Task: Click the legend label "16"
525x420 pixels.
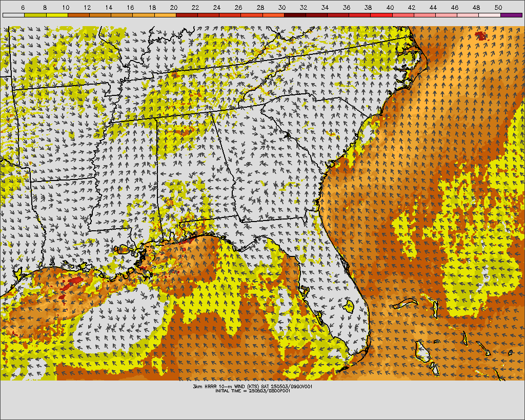Action: point(130,7)
